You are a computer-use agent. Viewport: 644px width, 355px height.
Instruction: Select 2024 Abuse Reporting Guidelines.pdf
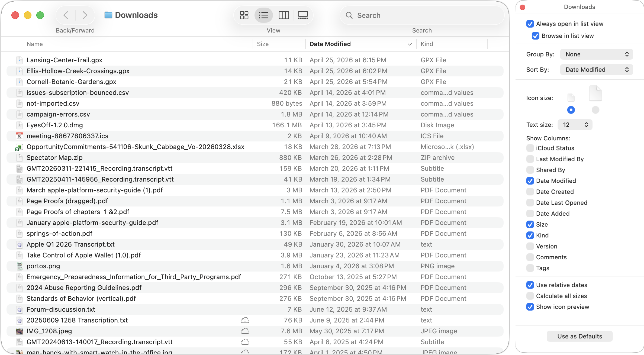click(255, 288)
